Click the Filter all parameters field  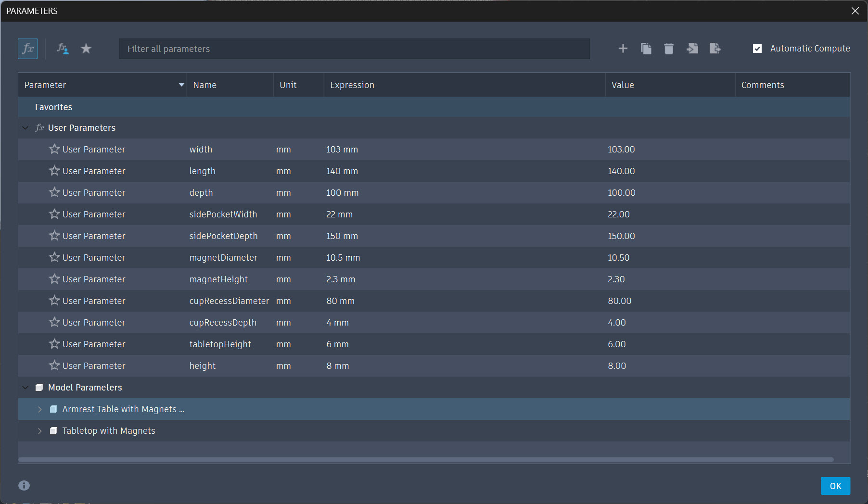tap(354, 49)
